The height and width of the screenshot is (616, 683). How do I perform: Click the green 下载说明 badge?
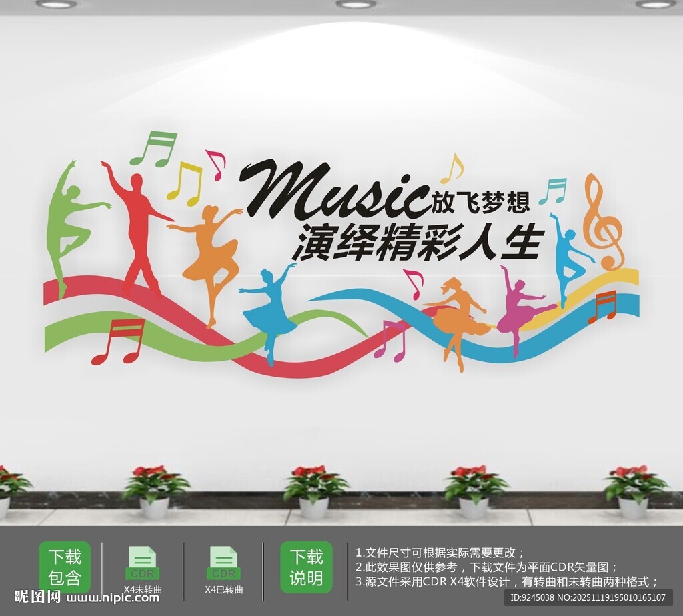(306, 567)
